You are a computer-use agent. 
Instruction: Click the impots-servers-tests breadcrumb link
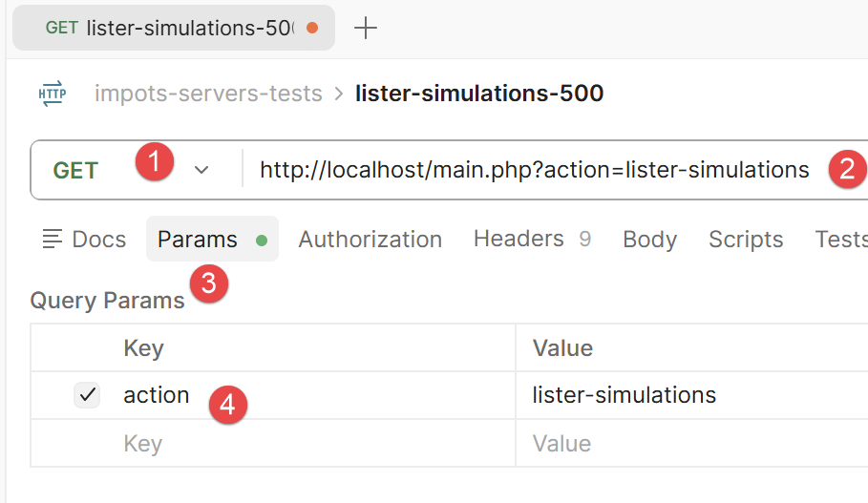pos(208,94)
